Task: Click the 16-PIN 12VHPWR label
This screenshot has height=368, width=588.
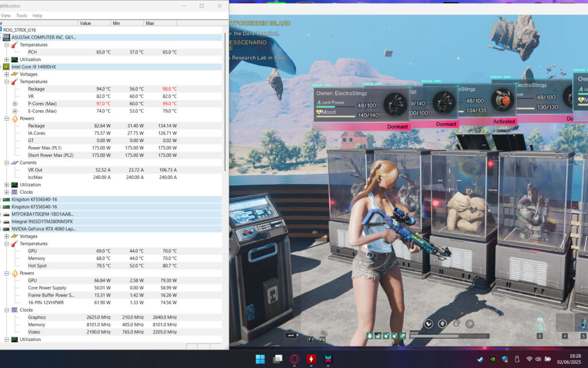Action: [46, 302]
